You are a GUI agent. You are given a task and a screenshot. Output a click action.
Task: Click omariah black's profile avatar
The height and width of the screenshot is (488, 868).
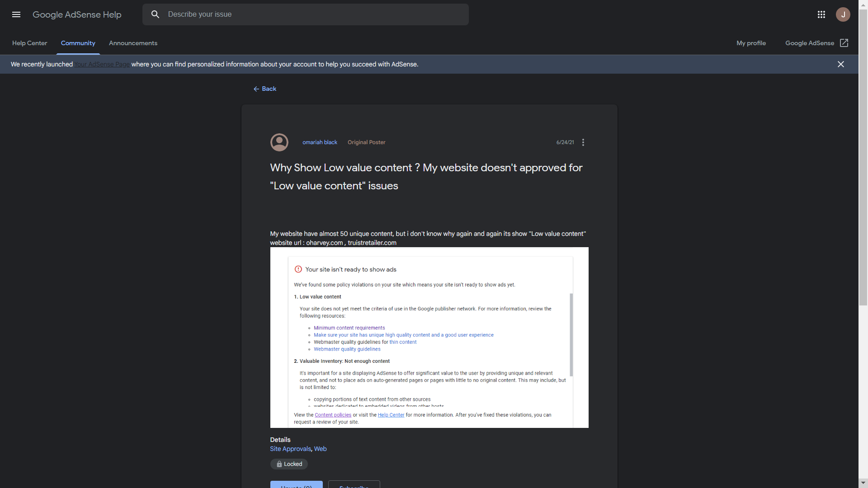(279, 142)
